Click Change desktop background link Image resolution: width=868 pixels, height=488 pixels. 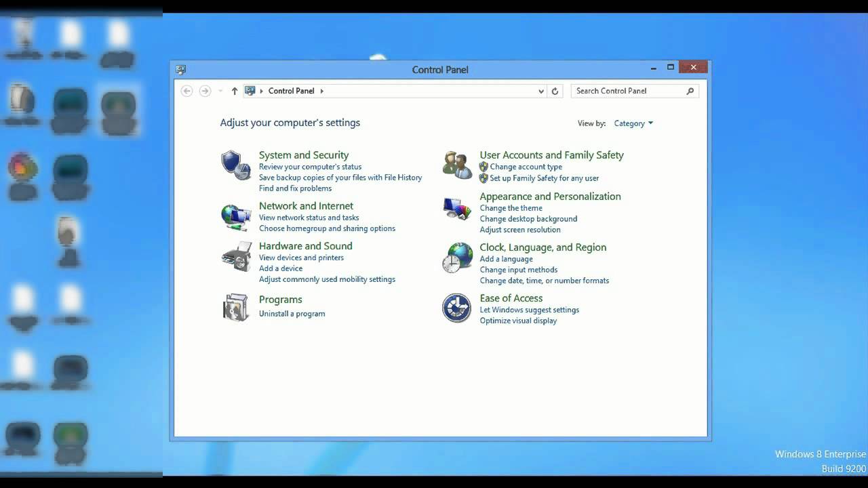coord(528,219)
